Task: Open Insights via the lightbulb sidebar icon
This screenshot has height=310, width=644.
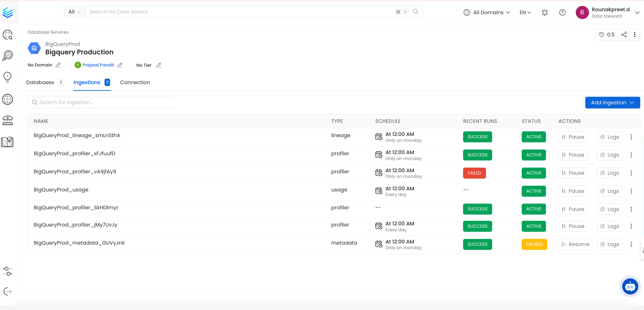Action: coord(7,77)
